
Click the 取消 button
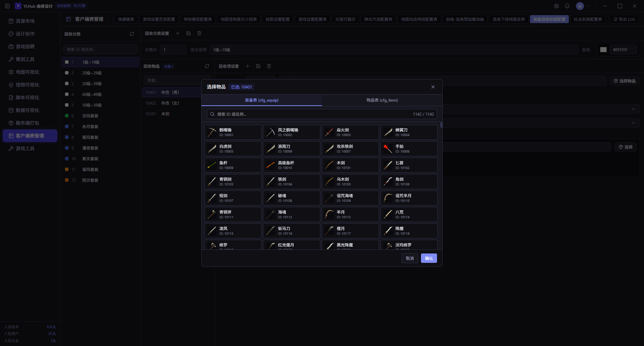[x=410, y=258]
